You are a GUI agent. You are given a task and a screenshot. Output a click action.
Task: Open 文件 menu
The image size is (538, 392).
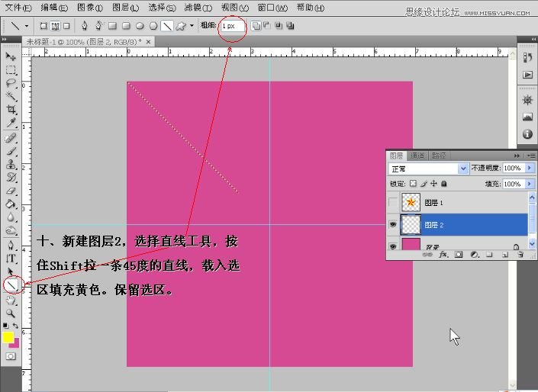[x=18, y=8]
